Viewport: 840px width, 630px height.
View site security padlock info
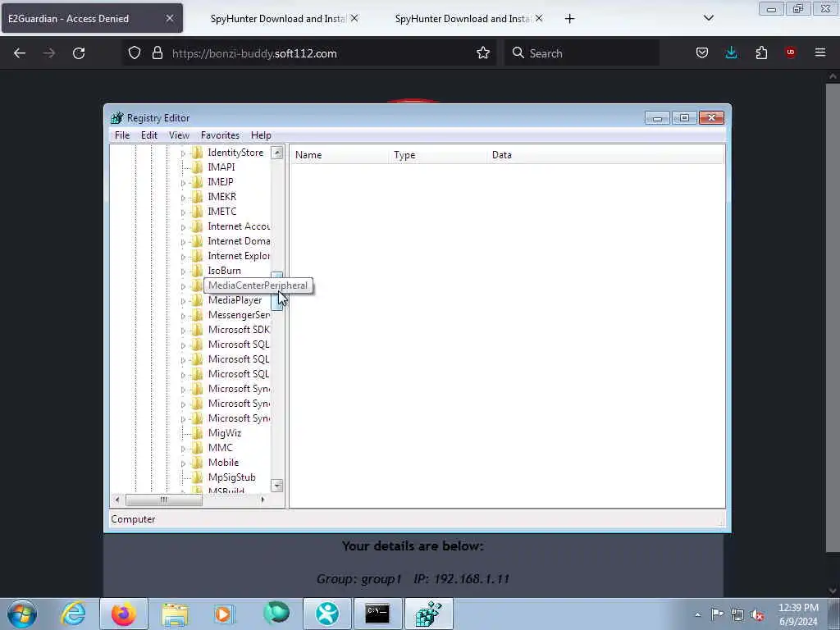coord(157,52)
